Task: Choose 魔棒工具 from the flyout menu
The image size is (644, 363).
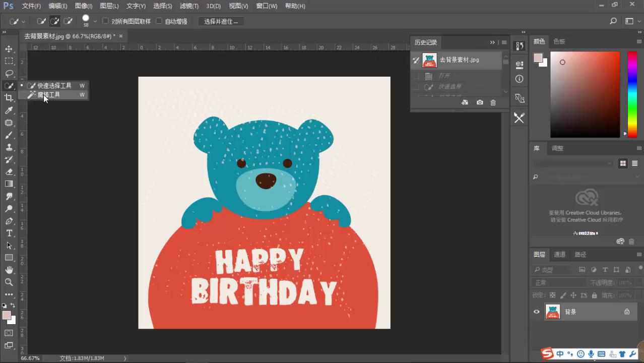Action: pos(49,95)
